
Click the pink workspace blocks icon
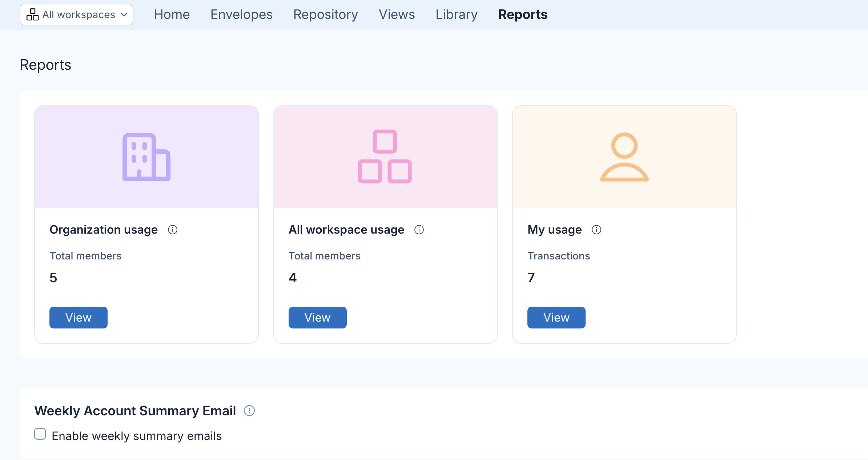385,157
